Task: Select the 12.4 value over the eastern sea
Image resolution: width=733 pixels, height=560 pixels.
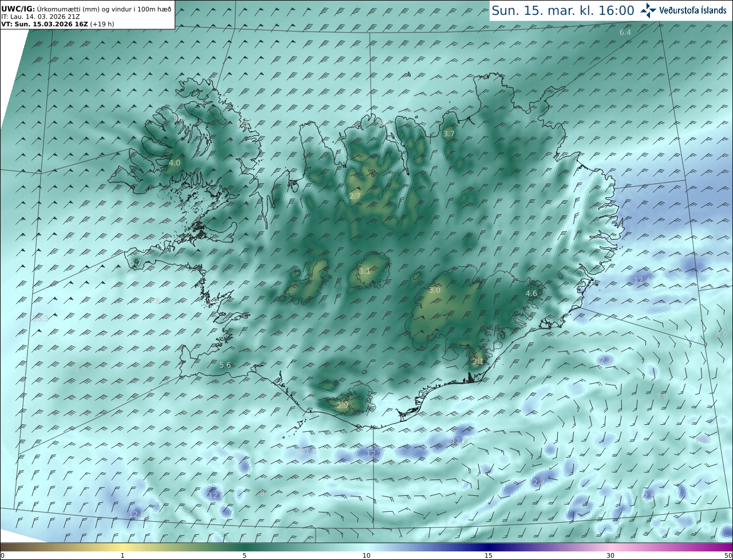Action: (641, 280)
